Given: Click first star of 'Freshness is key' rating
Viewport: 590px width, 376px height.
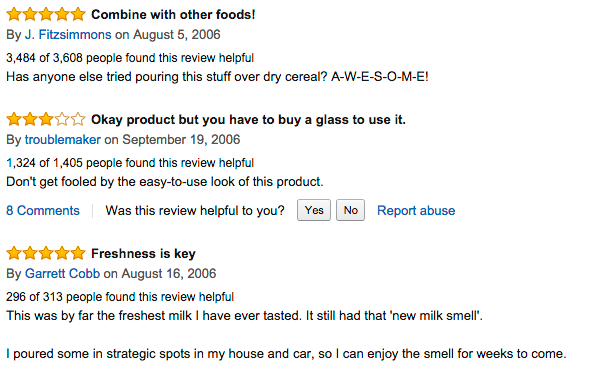Looking at the screenshot, I should [14, 253].
